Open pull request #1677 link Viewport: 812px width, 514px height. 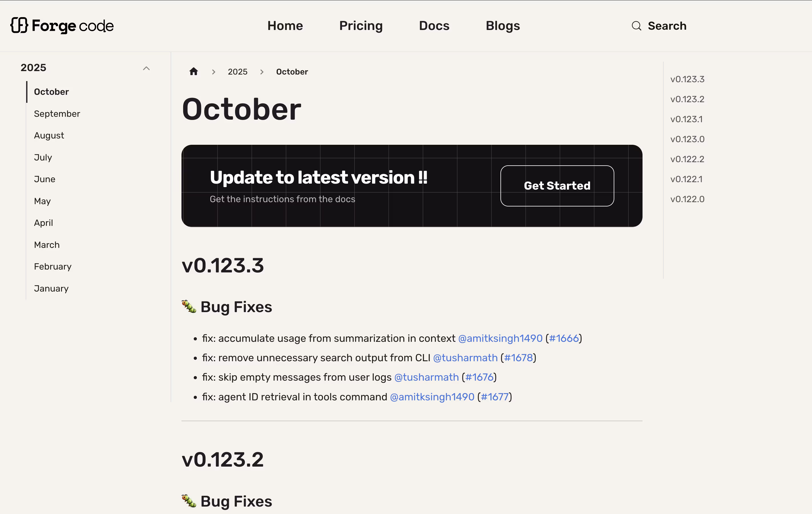pyautogui.click(x=494, y=397)
